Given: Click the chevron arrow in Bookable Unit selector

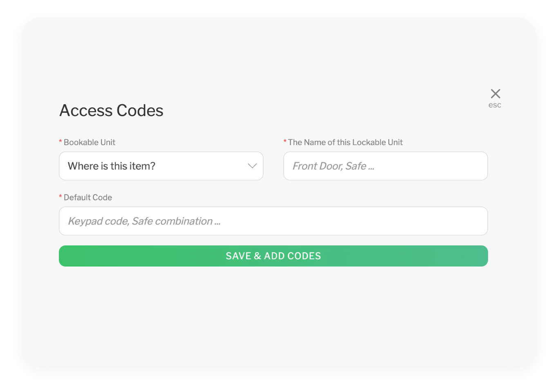Looking at the screenshot, I should coord(252,166).
